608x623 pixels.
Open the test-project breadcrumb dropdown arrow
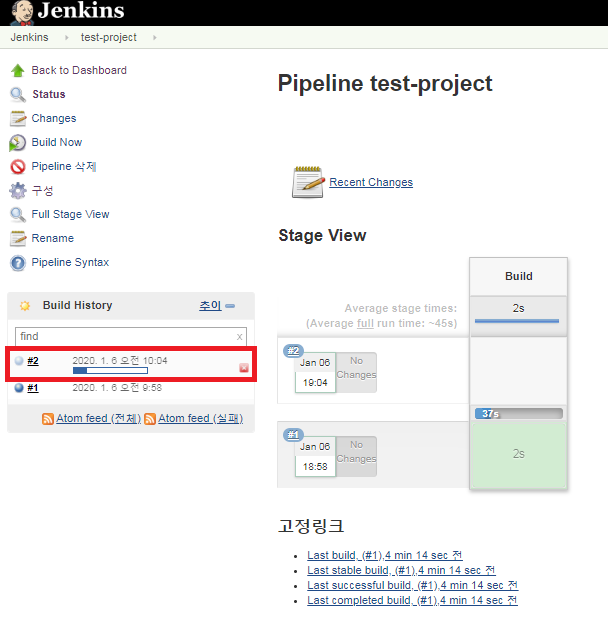click(155, 37)
